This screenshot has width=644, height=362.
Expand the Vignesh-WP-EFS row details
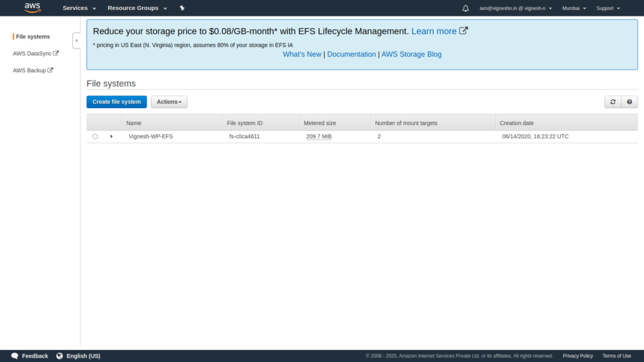(111, 136)
